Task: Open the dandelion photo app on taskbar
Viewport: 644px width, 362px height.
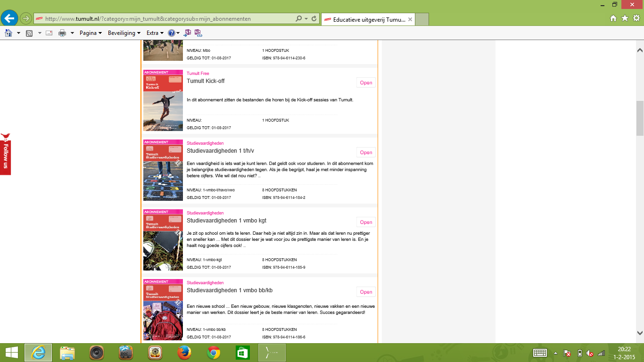Action: [155, 353]
